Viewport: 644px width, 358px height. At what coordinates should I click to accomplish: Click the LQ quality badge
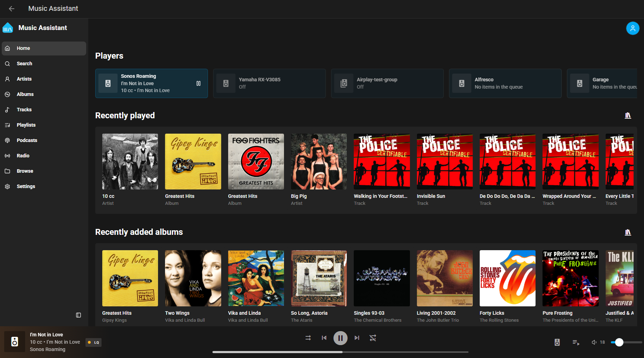(93, 342)
